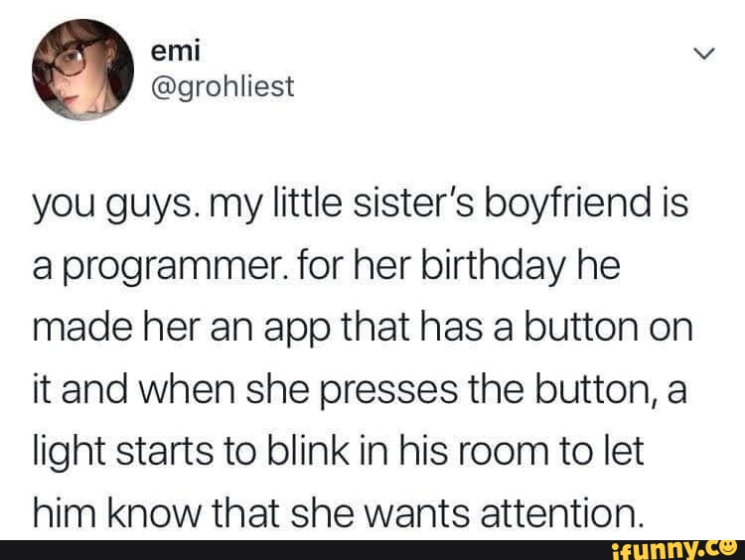Click the black footer bar
Image resolution: width=745 pixels, height=560 pixels.
coord(372,550)
